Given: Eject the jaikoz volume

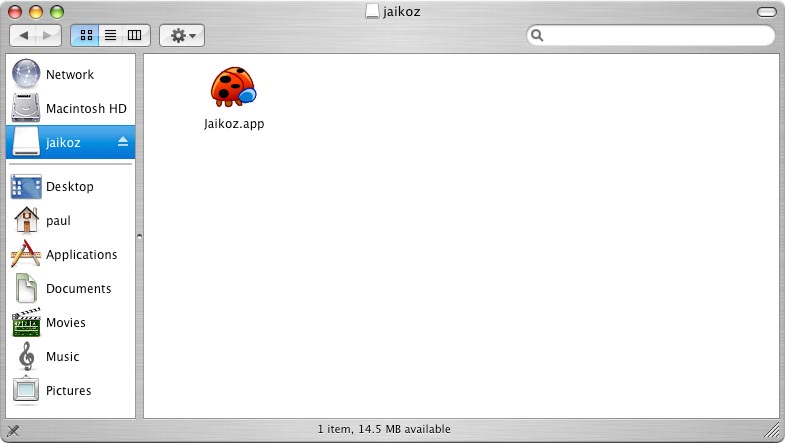Looking at the screenshot, I should pos(123,142).
